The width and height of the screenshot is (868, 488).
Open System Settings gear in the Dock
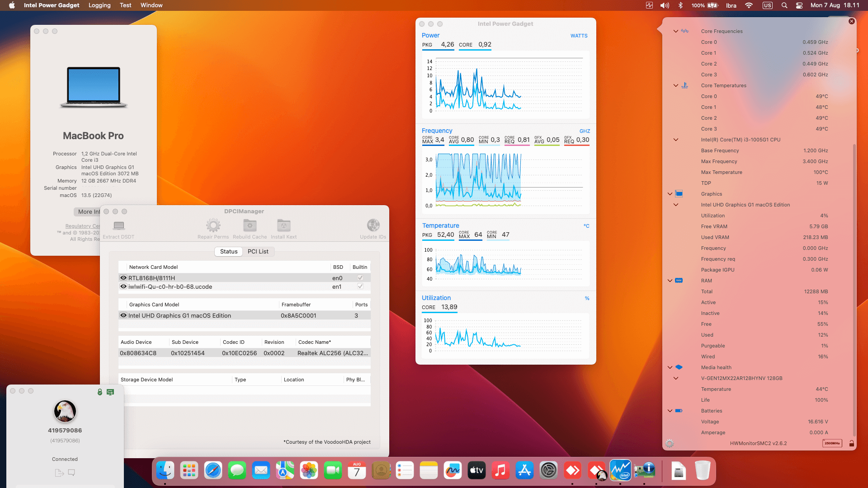548,470
